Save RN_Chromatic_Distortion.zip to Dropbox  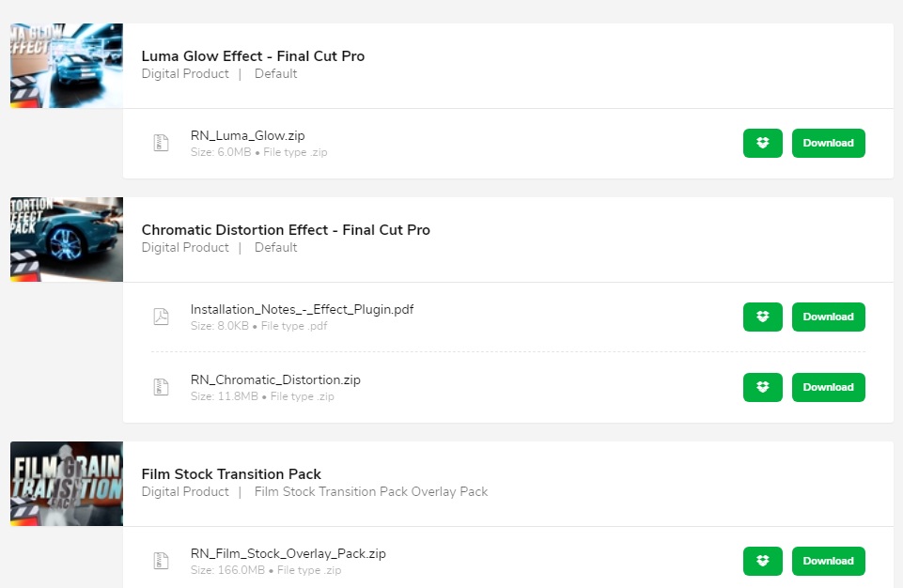coord(762,387)
